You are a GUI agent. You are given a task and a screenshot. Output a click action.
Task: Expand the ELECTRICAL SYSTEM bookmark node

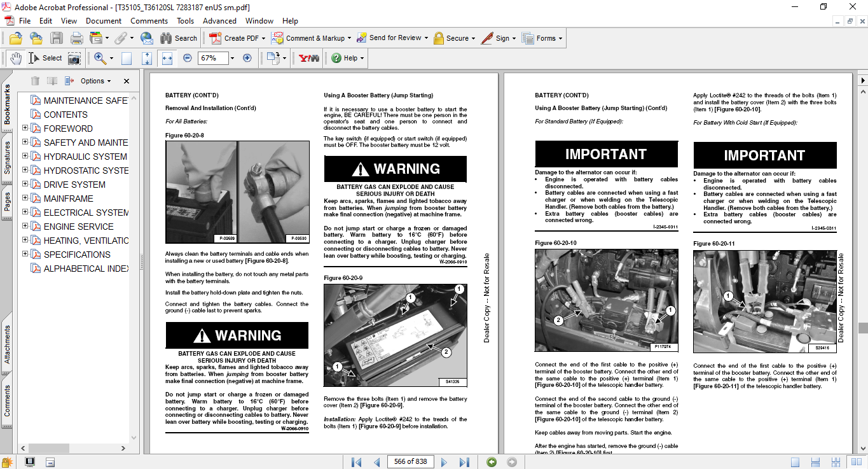[x=25, y=212]
